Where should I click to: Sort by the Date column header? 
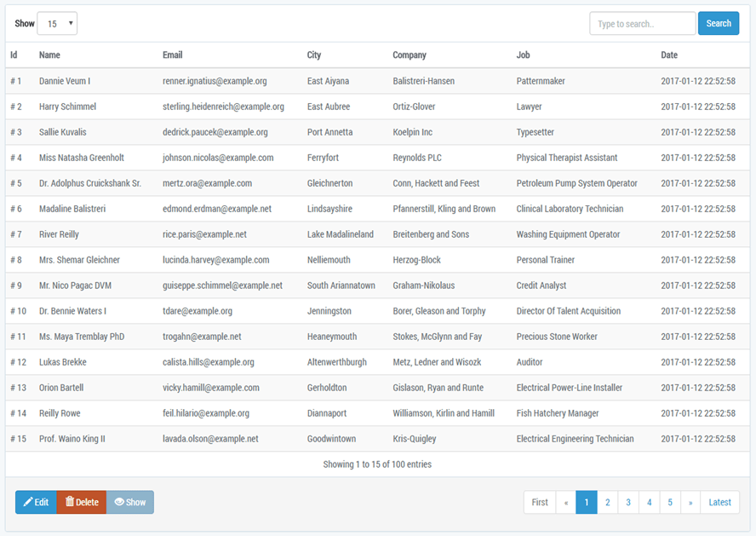(x=669, y=55)
